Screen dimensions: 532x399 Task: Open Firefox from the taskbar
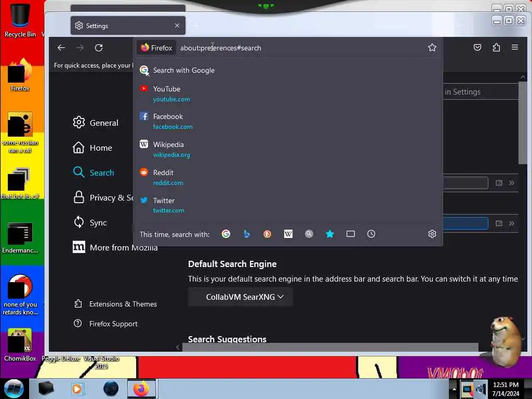pos(141,389)
